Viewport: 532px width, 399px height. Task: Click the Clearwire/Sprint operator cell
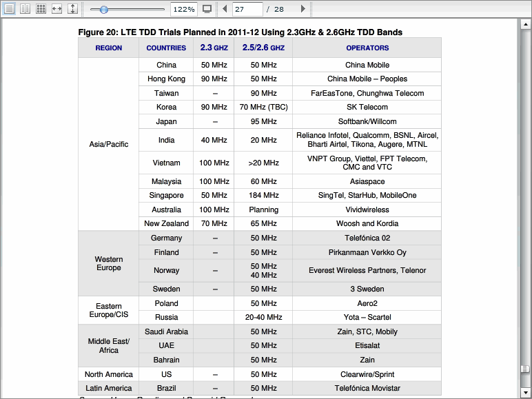(367, 374)
